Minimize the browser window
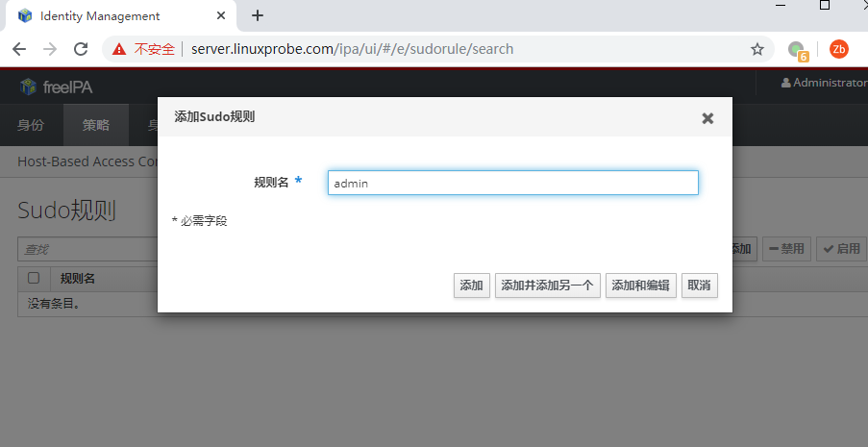868x447 pixels. [781, 5]
